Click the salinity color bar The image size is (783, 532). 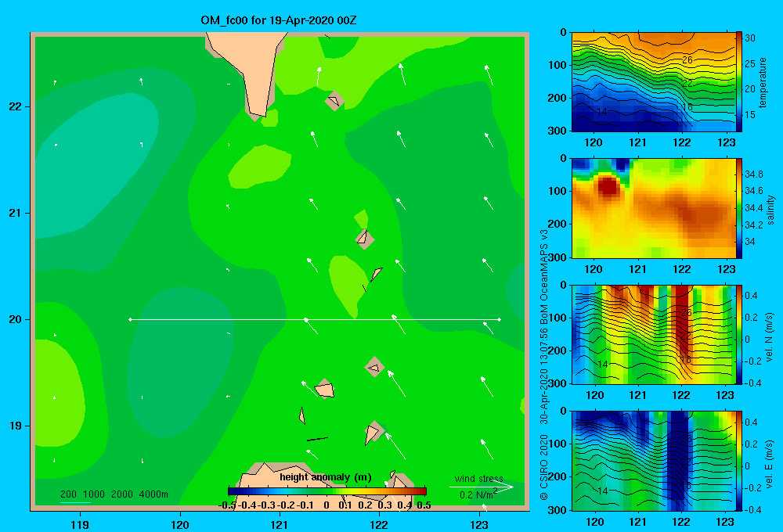[x=739, y=208]
